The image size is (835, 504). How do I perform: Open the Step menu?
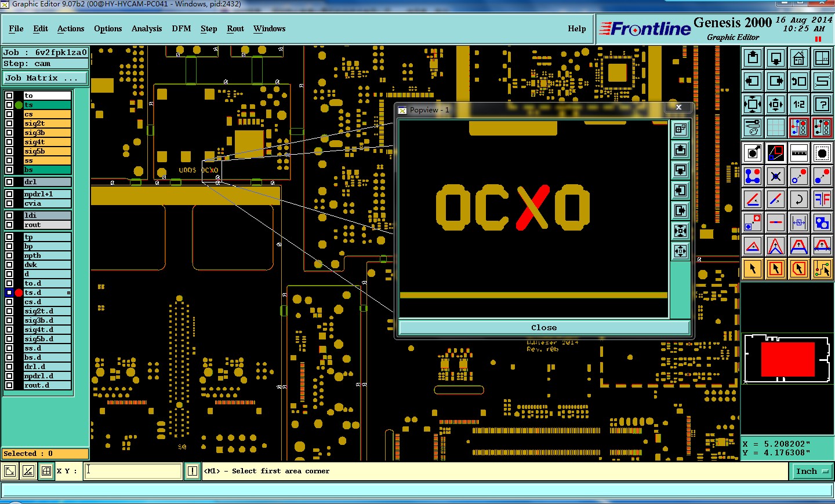(x=209, y=28)
